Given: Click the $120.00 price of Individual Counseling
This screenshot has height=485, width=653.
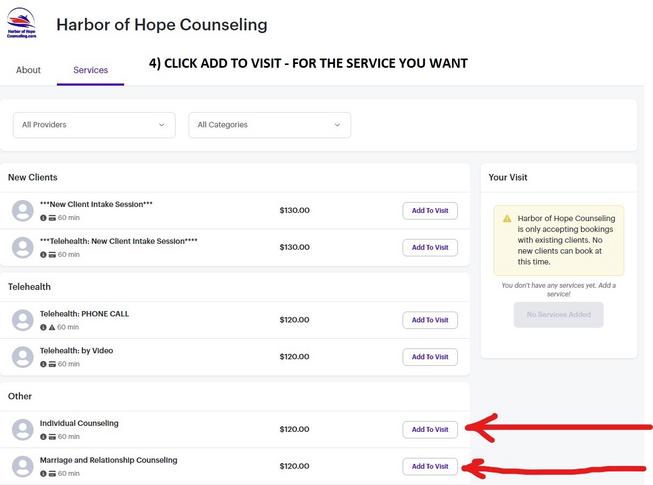Looking at the screenshot, I should tap(294, 430).
